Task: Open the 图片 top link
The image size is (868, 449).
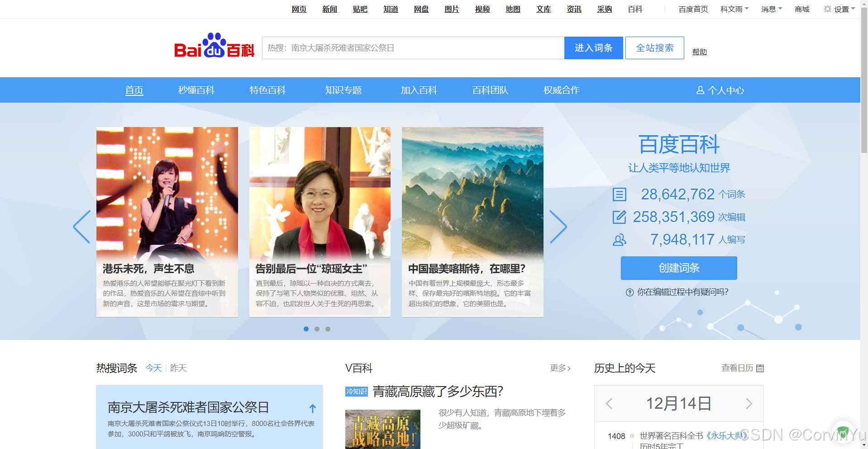Action: pos(452,9)
